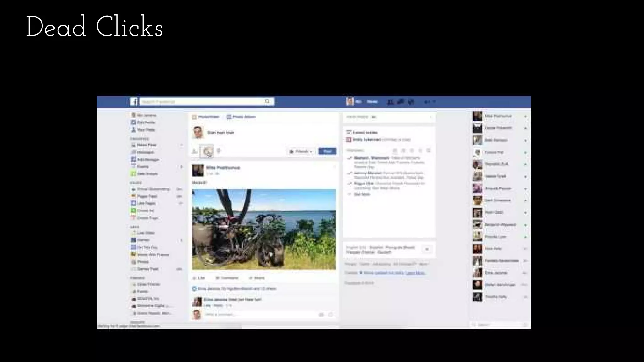Open the Friends audience selector dropdown
This screenshot has width=644, height=362.
[301, 151]
